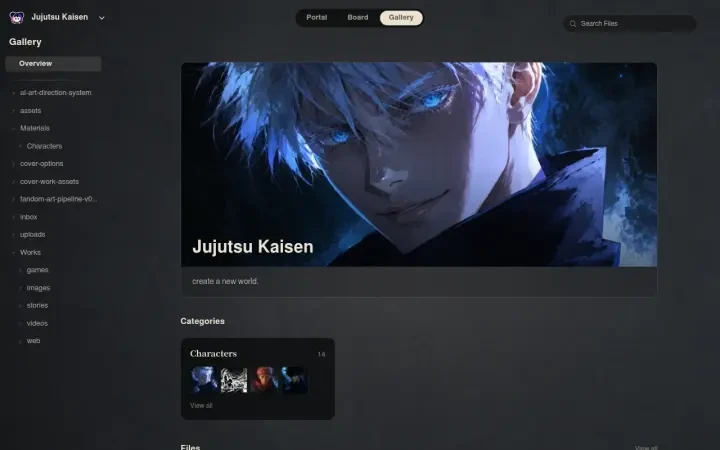This screenshot has height=450, width=720.
Task: Open the Works folder
Action: pyautogui.click(x=30, y=253)
